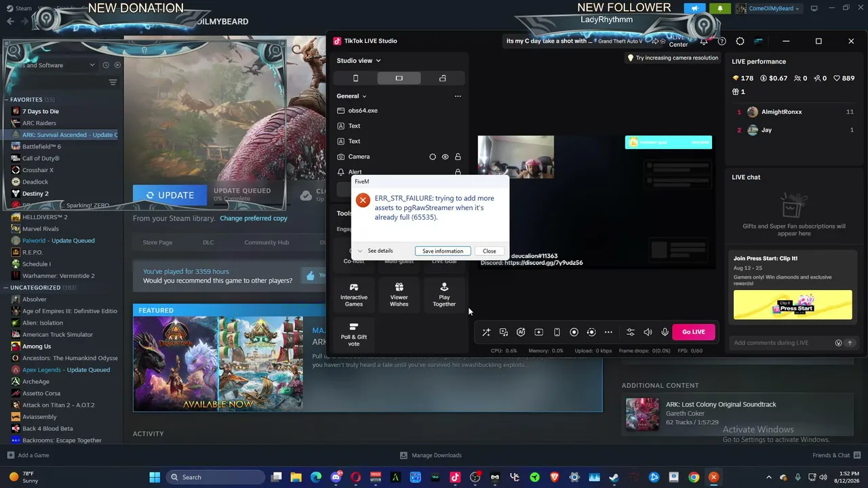Screen dimensions: 868x488
Task: Open TikTok Studio settings gear icon
Action: point(740,41)
